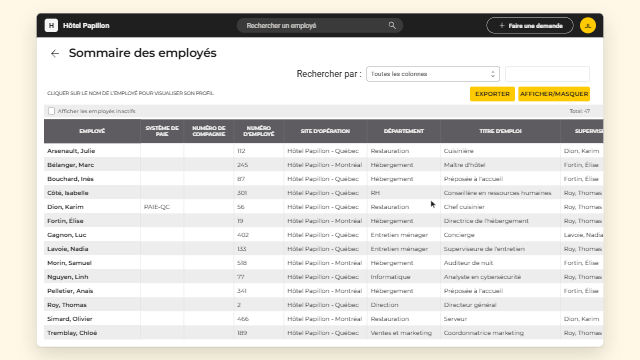This screenshot has width=640, height=360.
Task: Open Bouchard, Inès's profile
Action: click(x=70, y=179)
